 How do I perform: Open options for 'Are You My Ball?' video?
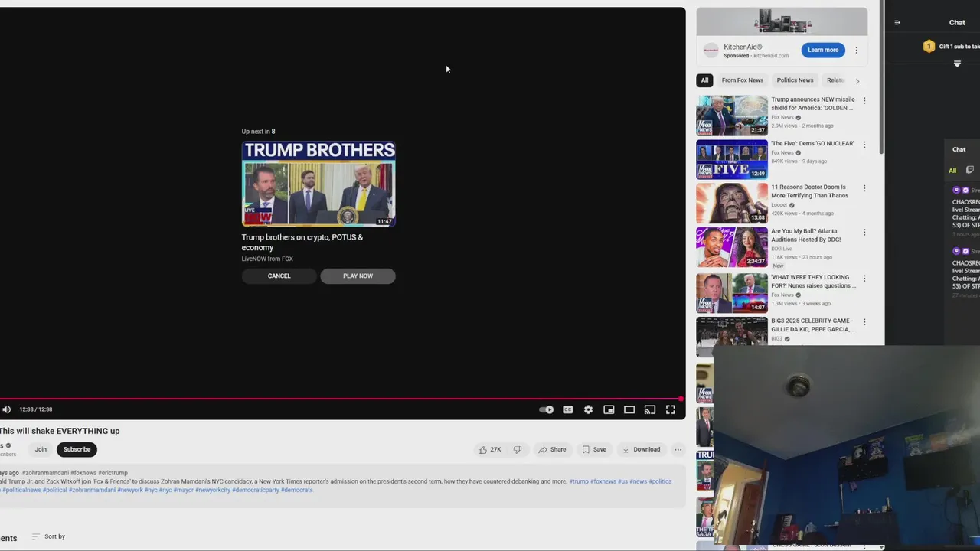[864, 233]
